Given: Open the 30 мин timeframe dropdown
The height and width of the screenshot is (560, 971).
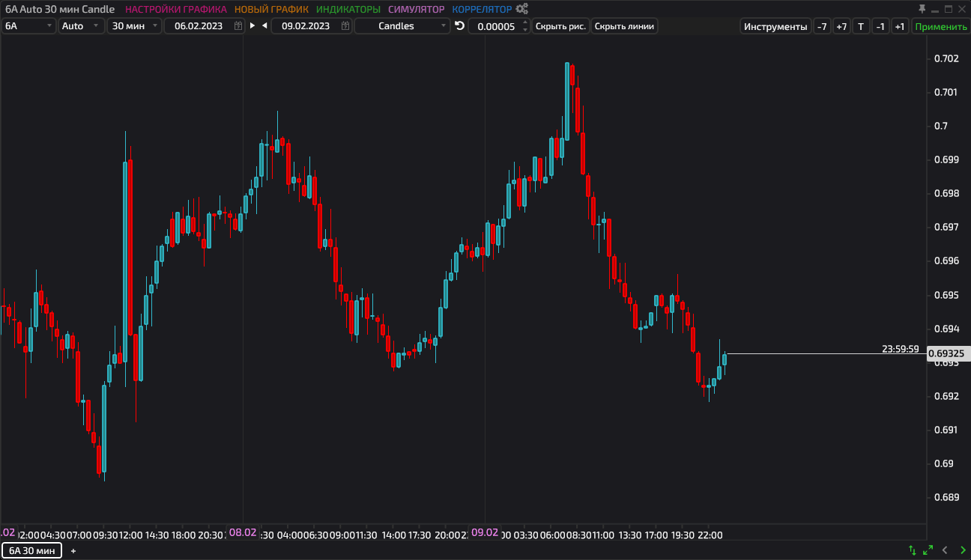Looking at the screenshot, I should (135, 26).
